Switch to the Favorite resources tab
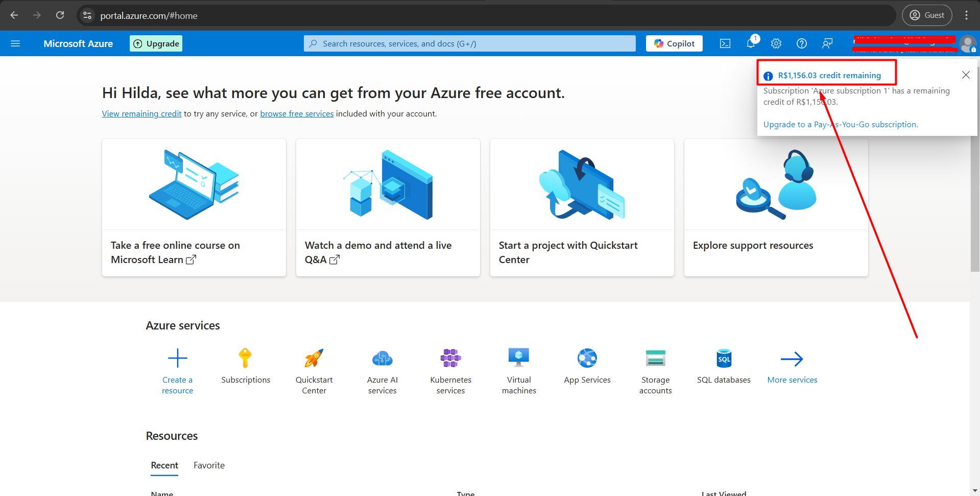This screenshot has width=980, height=496. pyautogui.click(x=209, y=465)
